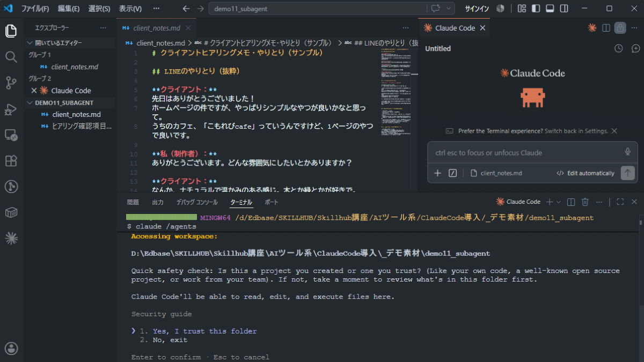Screen dimensions: 644x362
Task: Click the plus attach icon in Claude prompt box
Action: (x=437, y=173)
